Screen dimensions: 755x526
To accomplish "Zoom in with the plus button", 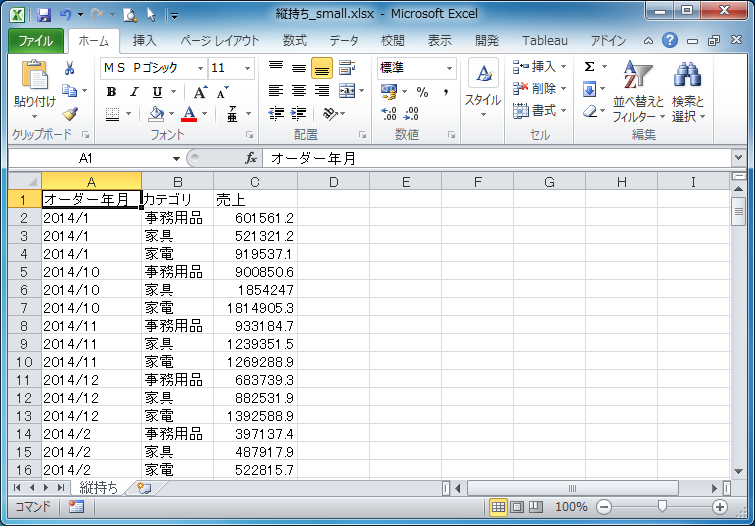I will [719, 507].
